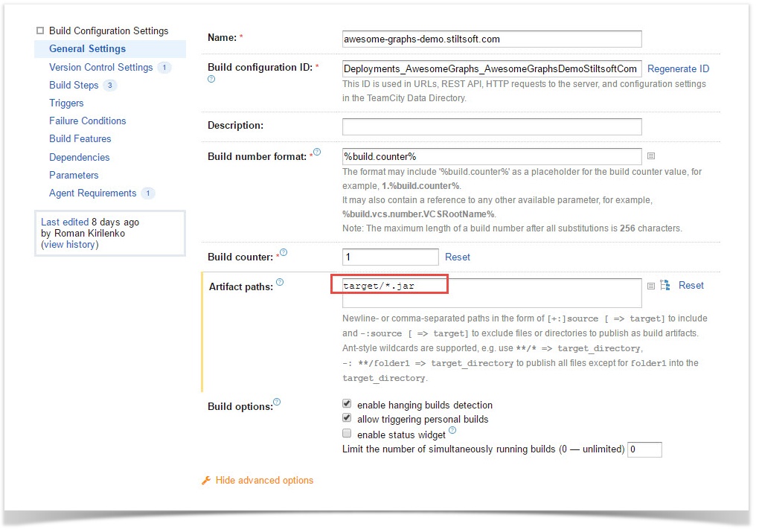759x532 pixels.
Task: Toggle allow triggering personal builds
Action: pos(347,418)
